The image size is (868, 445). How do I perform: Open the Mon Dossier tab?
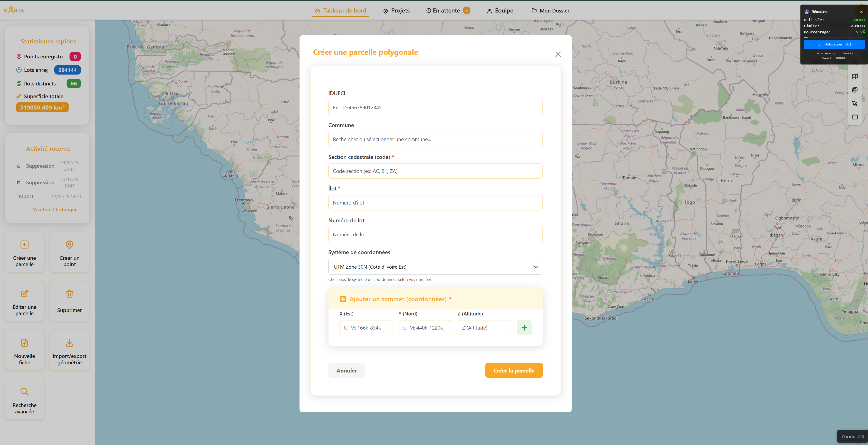coord(551,10)
